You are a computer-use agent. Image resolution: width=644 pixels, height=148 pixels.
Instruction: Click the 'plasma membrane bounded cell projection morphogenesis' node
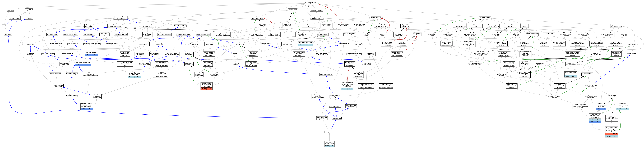[x=366, y=86]
